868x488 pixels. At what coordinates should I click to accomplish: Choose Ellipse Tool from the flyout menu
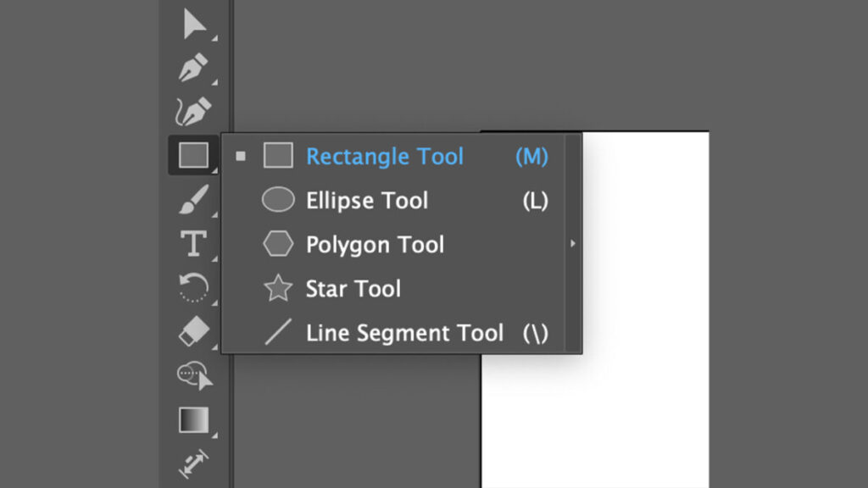[x=366, y=201]
